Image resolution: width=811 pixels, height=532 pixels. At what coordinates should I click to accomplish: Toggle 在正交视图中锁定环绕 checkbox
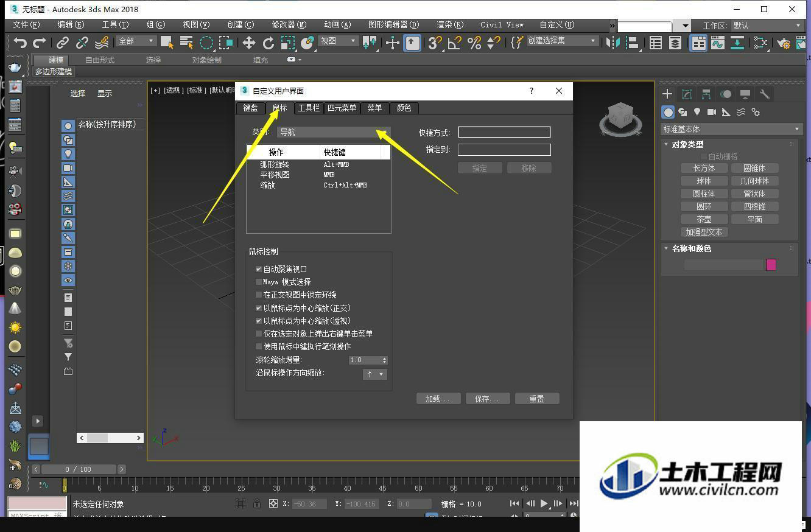pos(259,295)
